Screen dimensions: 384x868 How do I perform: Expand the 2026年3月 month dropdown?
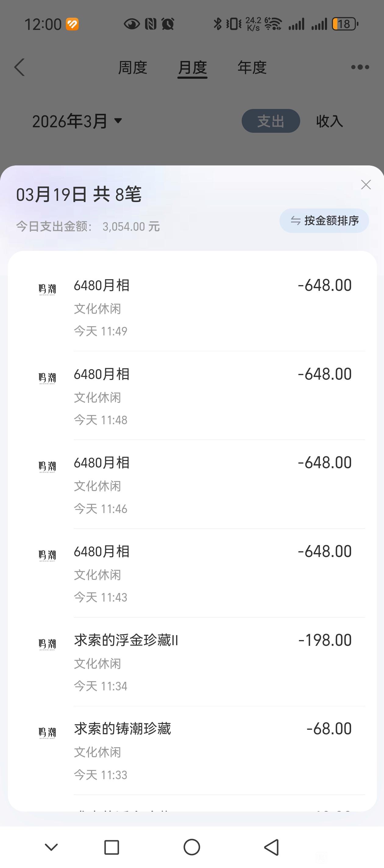coord(77,121)
